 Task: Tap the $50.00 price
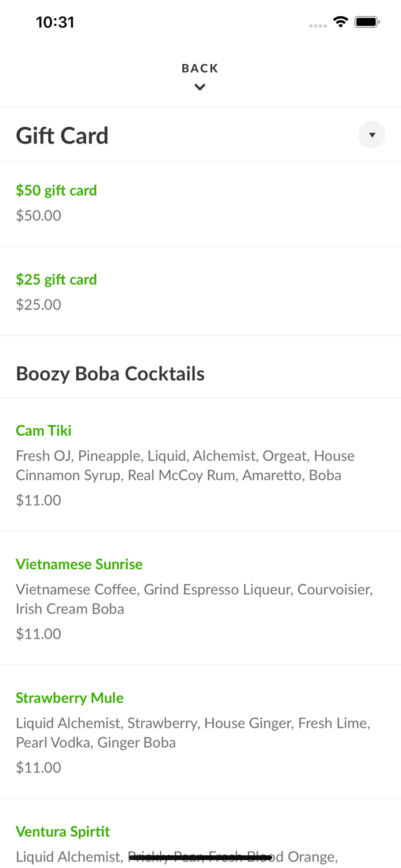[x=38, y=215]
